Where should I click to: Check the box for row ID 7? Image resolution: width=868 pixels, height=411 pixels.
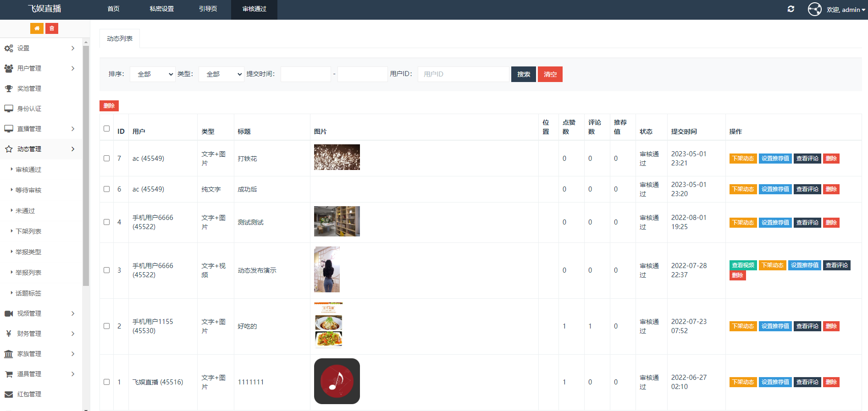click(107, 159)
